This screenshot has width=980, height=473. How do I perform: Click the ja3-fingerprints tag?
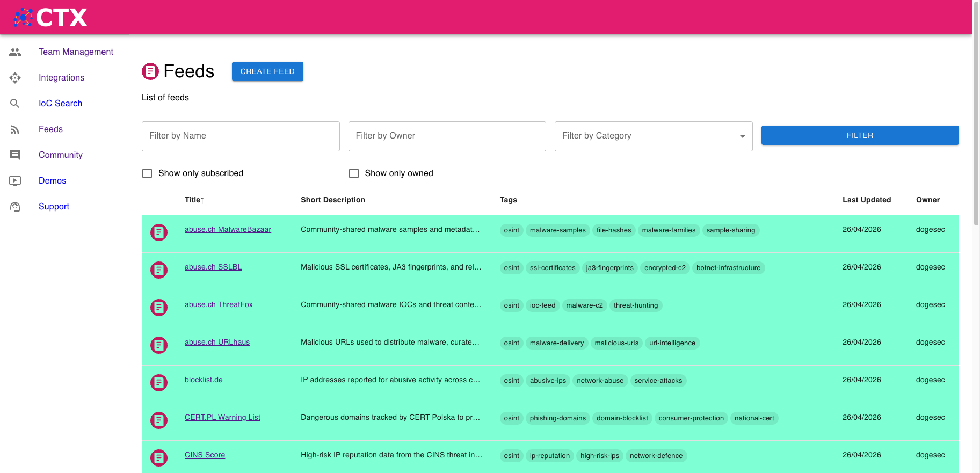[x=609, y=268]
